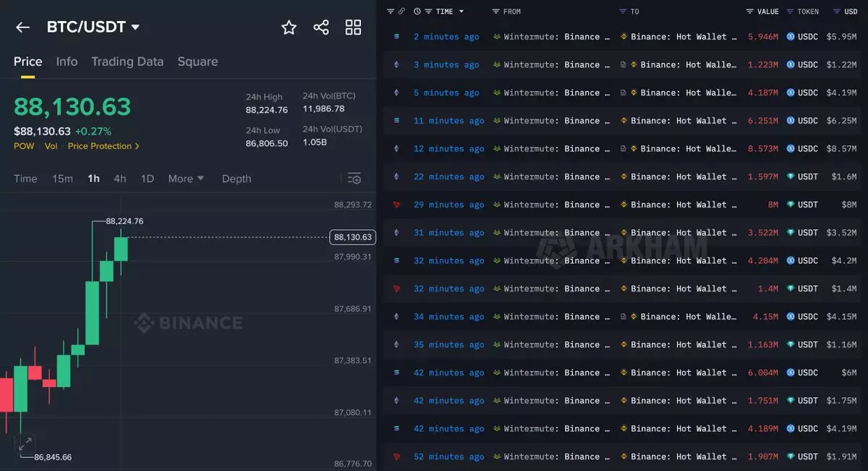This screenshot has width=868, height=471.
Task: Open chart indicator settings icon
Action: 354,179
